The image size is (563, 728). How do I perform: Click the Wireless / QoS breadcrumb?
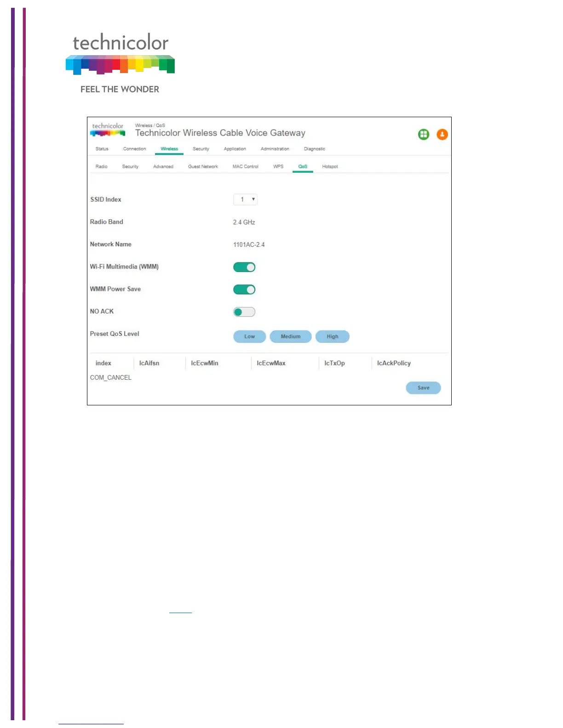(x=150, y=125)
